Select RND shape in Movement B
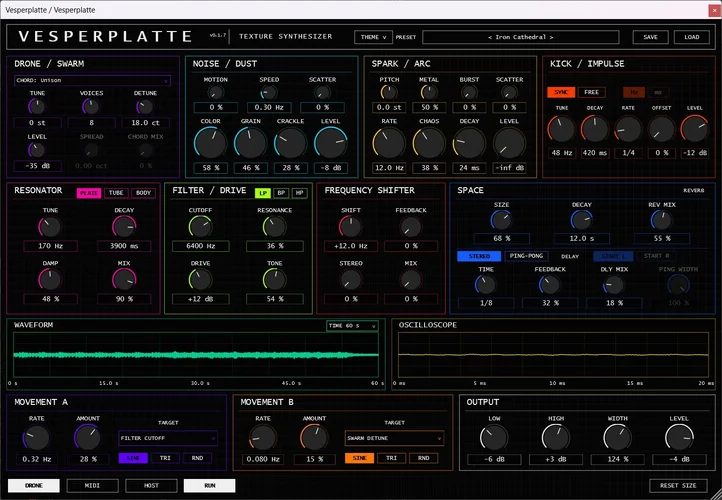Image resolution: width=722 pixels, height=500 pixels. click(424, 458)
